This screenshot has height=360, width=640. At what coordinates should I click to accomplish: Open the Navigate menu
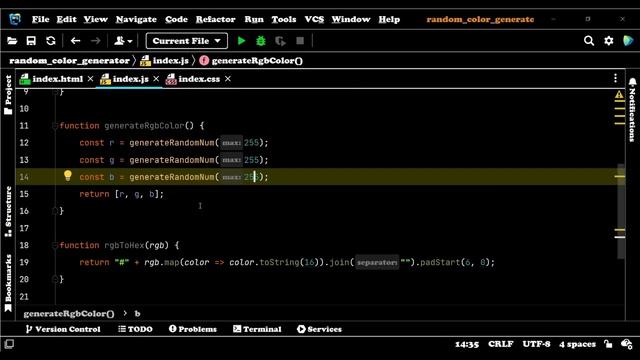[x=136, y=19]
